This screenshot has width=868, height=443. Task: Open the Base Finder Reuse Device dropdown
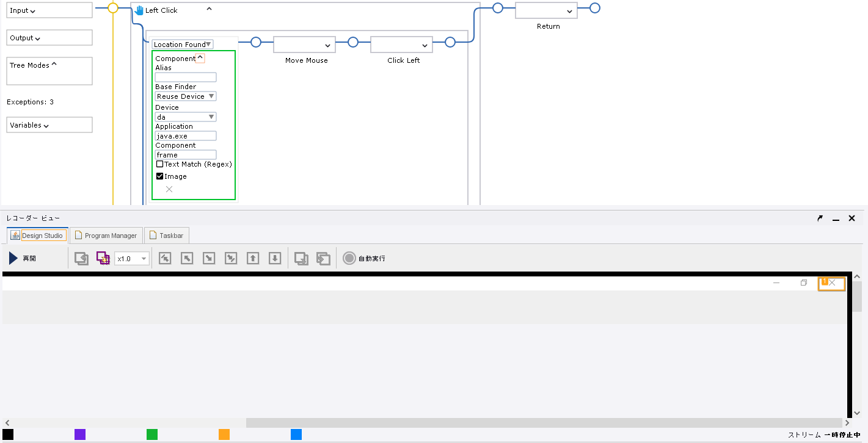coord(186,96)
